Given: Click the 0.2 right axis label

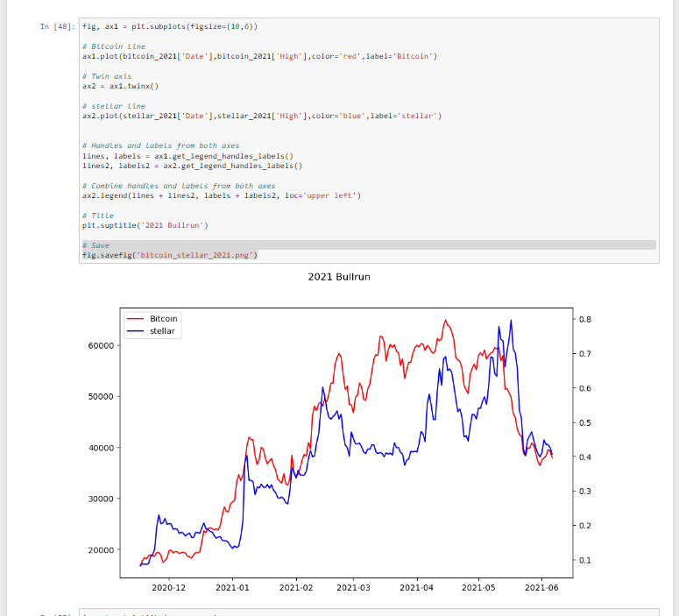Looking at the screenshot, I should [585, 526].
